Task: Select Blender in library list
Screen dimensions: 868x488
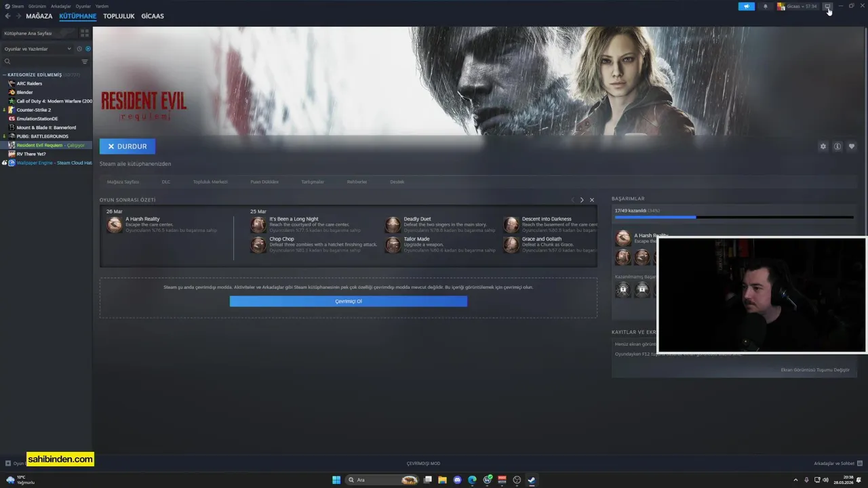Action: tap(24, 92)
